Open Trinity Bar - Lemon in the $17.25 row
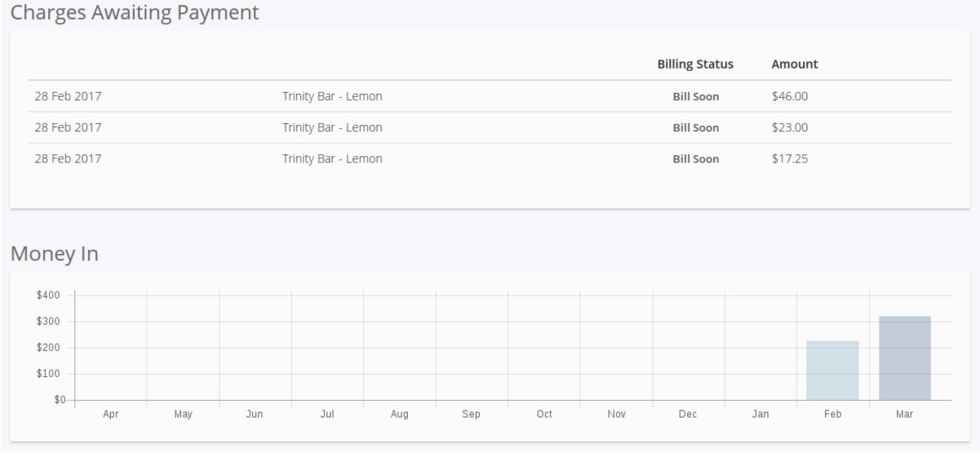Image resolution: width=980 pixels, height=453 pixels. click(332, 159)
